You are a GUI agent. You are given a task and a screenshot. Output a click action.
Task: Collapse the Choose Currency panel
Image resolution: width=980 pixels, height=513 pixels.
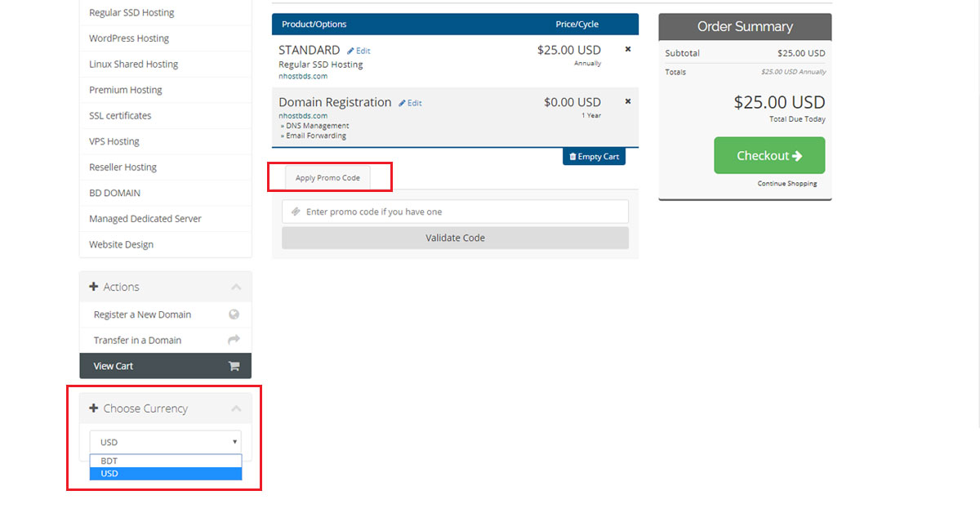[x=236, y=408]
